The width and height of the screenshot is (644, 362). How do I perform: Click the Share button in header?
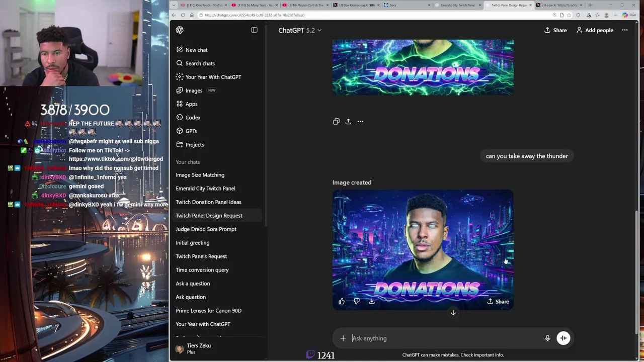coord(555,30)
